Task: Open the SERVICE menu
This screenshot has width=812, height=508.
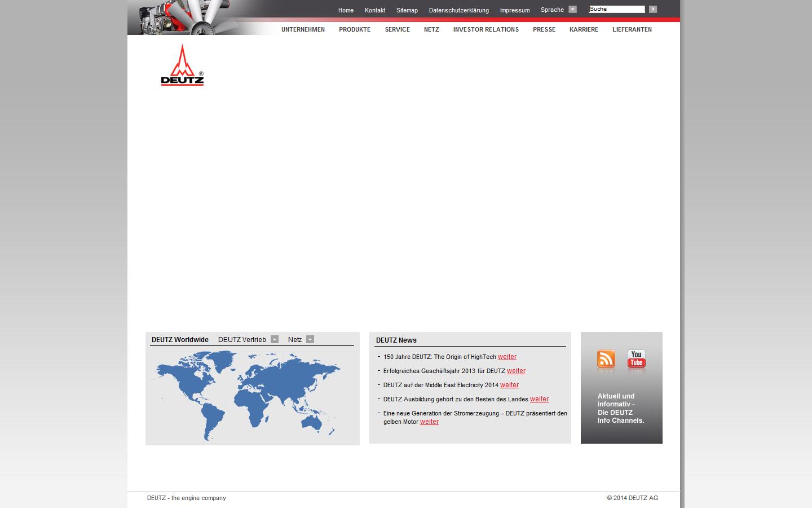Action: pos(398,29)
